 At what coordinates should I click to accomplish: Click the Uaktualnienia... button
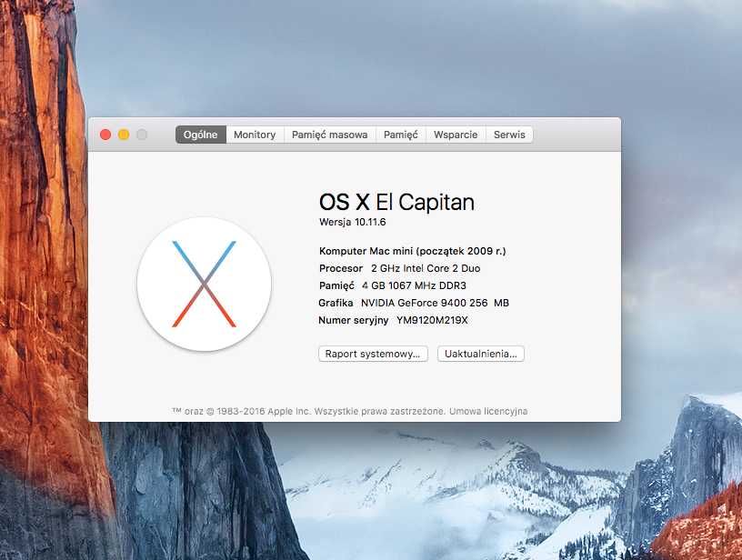[x=481, y=354]
